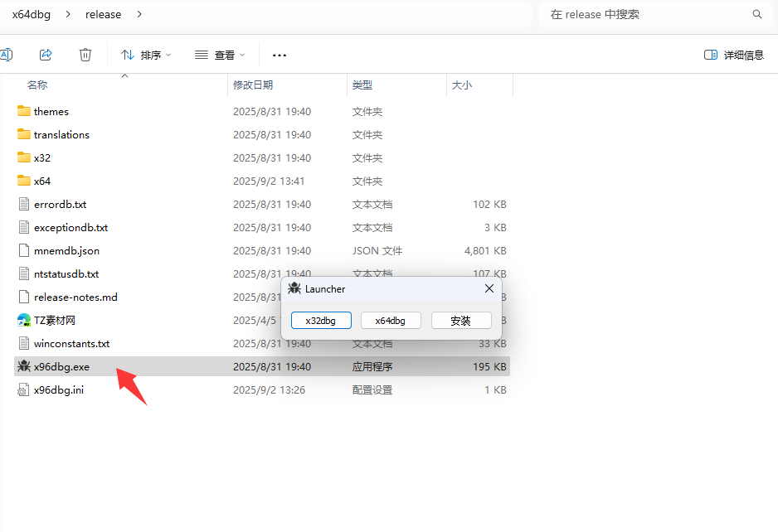Select the TZ素材网 shortcut icon

[24, 321]
